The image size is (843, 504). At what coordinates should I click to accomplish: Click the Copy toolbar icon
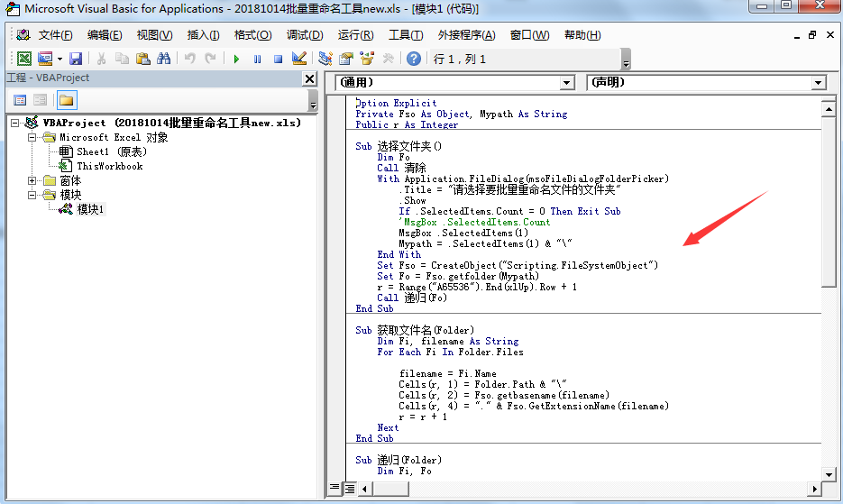click(x=122, y=59)
